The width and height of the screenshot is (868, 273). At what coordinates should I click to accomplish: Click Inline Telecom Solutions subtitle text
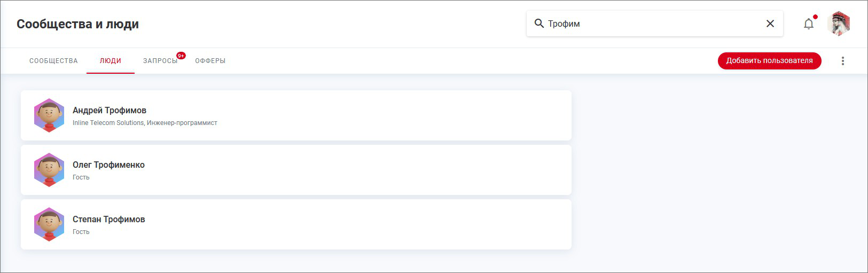coord(108,123)
